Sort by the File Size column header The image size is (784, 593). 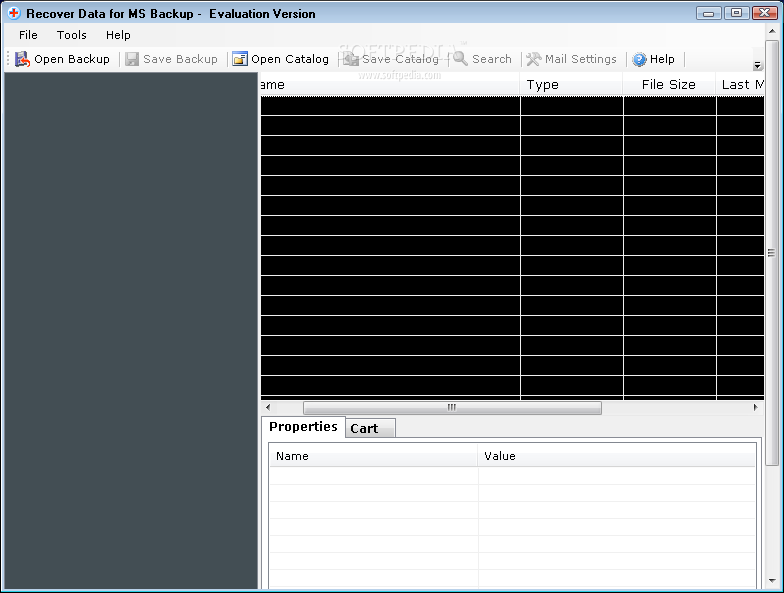pos(670,84)
